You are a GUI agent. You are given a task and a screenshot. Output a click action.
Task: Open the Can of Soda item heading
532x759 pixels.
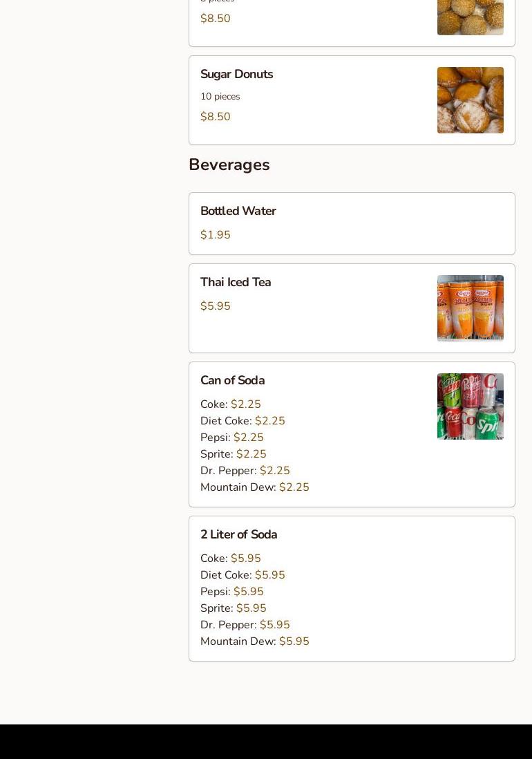[x=232, y=380]
